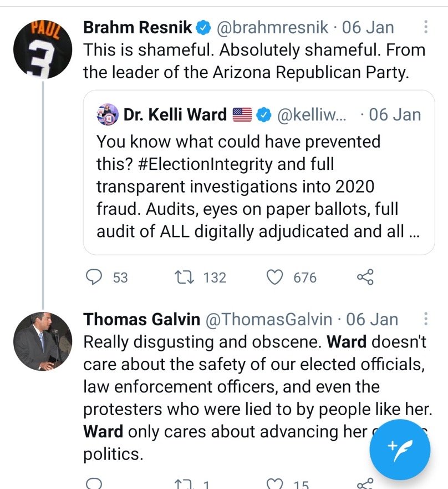Open the Thomas Galvin display name

(x=141, y=319)
